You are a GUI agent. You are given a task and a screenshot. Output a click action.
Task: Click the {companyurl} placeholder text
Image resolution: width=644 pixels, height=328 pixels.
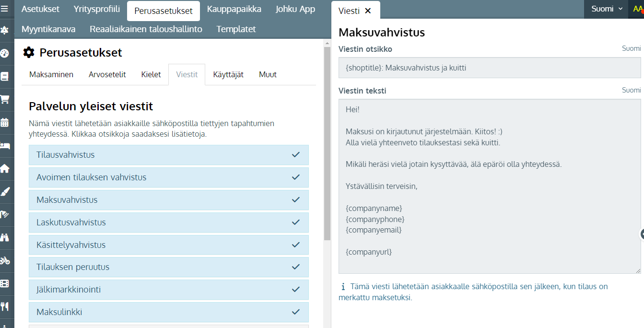pyautogui.click(x=369, y=252)
